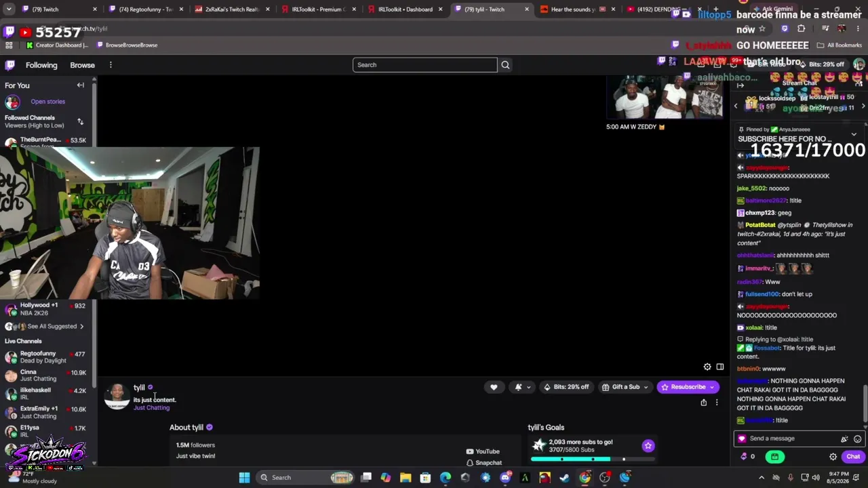Open stories in the sidebar
This screenshot has height=488, width=868.
coord(47,102)
